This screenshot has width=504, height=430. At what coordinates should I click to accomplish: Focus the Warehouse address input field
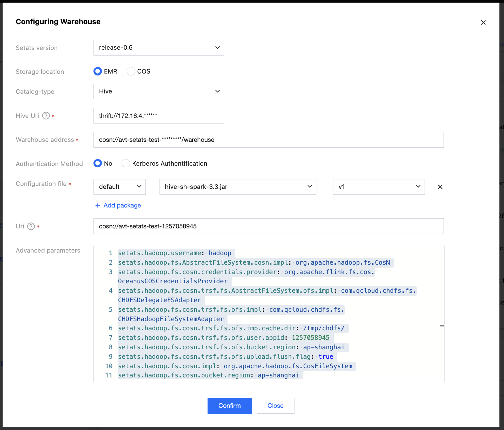pyautogui.click(x=269, y=140)
